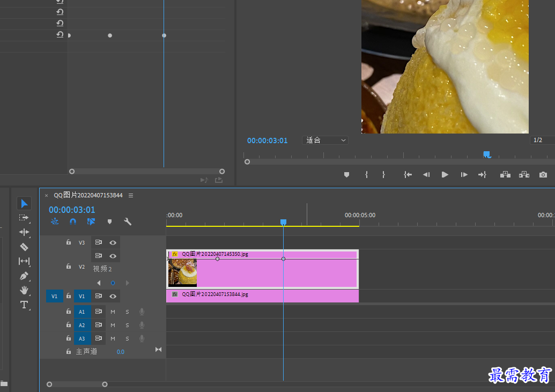The image size is (555, 392).
Task: Go to next keyframe on V2
Action: click(128, 283)
